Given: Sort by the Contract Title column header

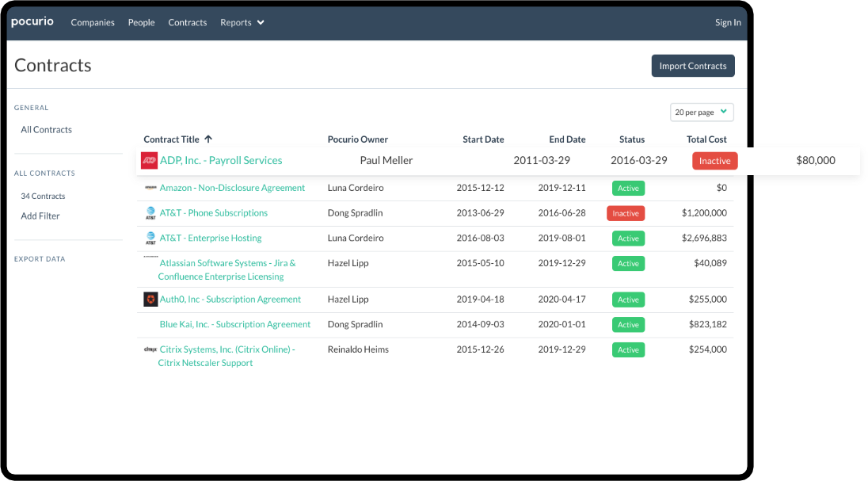Looking at the screenshot, I should point(172,139).
